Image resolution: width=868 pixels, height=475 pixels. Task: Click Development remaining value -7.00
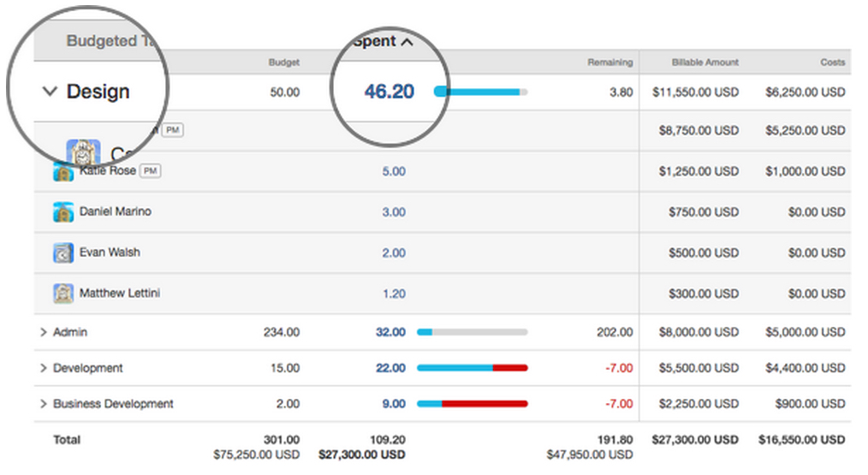[620, 368]
